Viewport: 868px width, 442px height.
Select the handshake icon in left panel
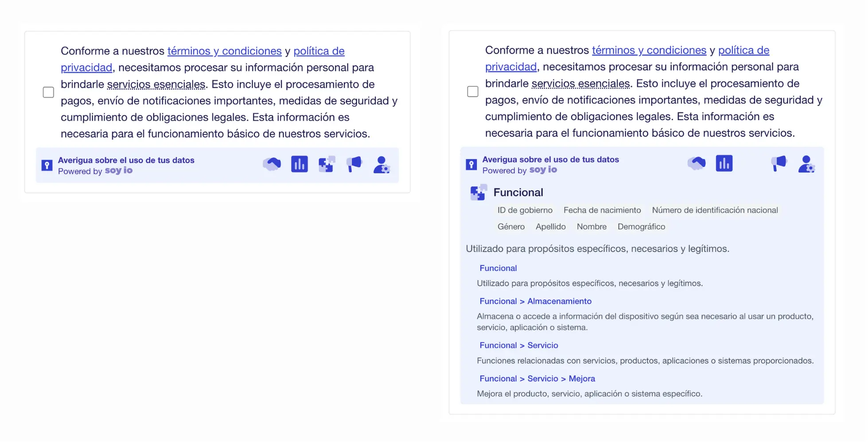[x=272, y=164]
